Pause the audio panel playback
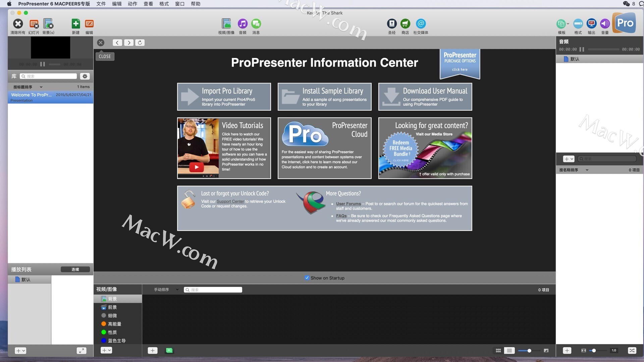The image size is (644, 362). [x=582, y=49]
